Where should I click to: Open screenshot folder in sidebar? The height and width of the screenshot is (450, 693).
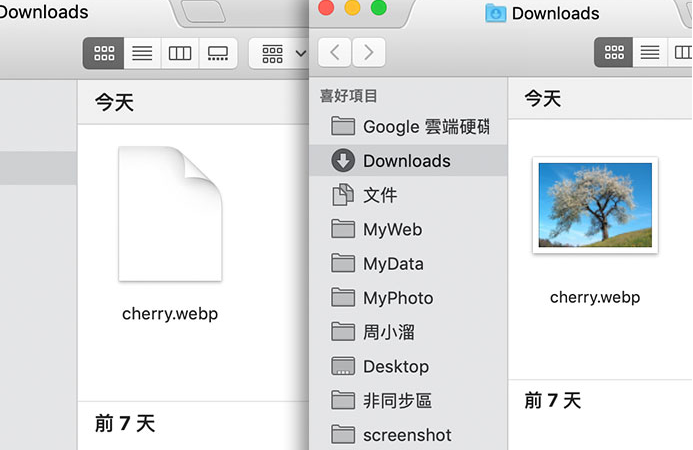(408, 435)
